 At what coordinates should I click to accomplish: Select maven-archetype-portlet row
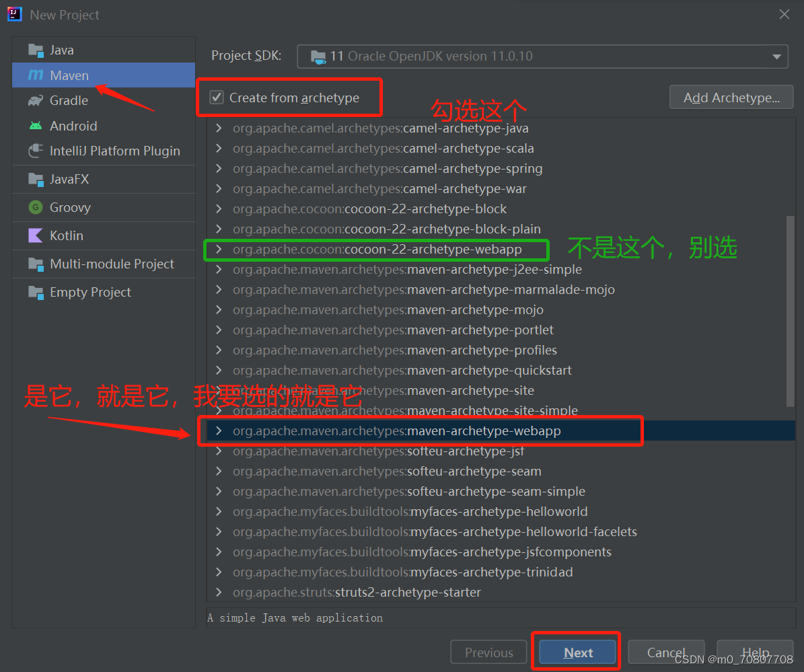point(501,330)
